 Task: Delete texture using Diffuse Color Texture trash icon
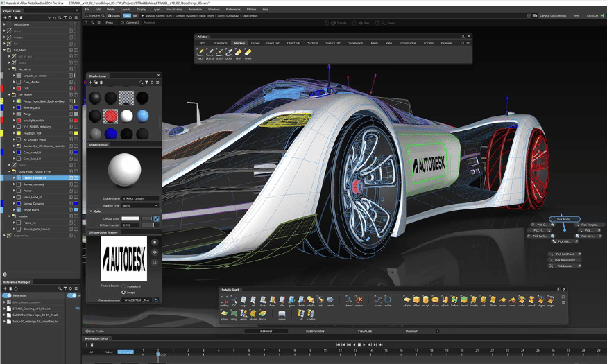(155, 242)
